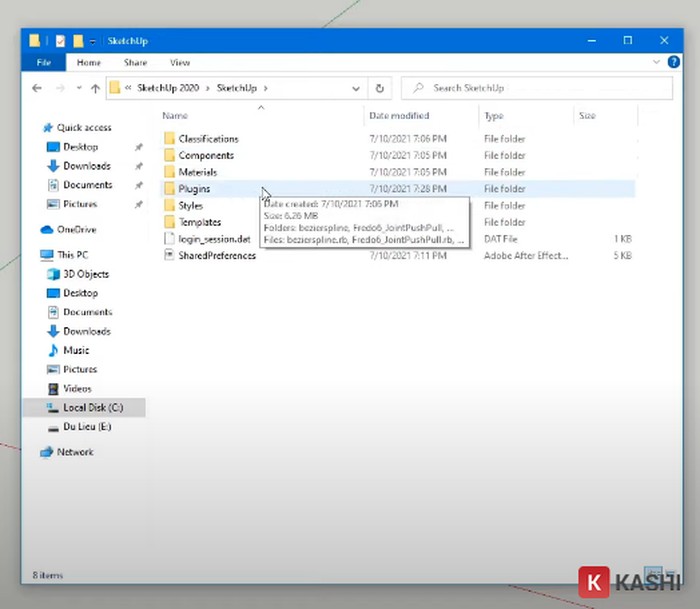Click the DAT File type cell
This screenshot has height=609, width=700.
pyautogui.click(x=500, y=239)
